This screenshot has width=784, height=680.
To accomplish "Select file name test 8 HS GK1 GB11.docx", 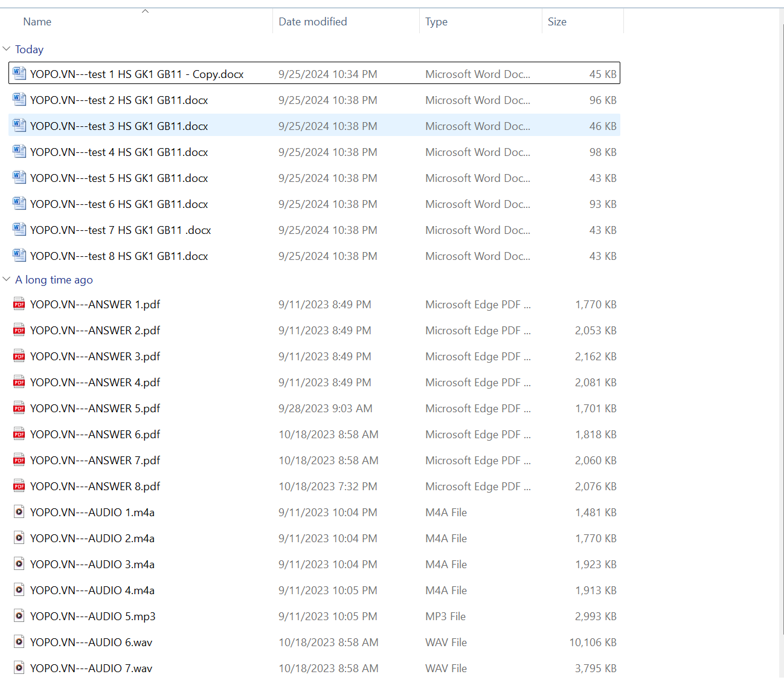I will click(119, 256).
